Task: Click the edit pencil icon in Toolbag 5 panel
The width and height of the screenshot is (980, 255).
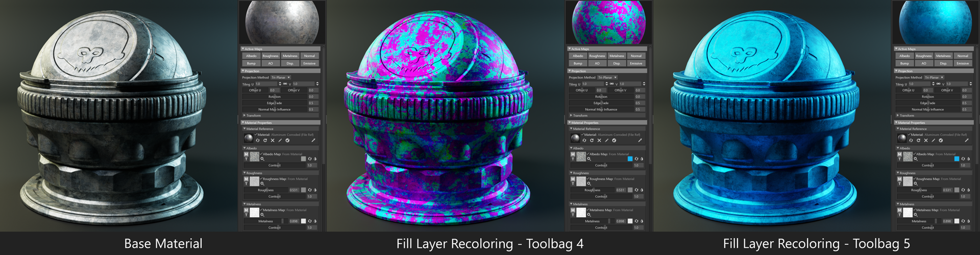Action: click(933, 140)
